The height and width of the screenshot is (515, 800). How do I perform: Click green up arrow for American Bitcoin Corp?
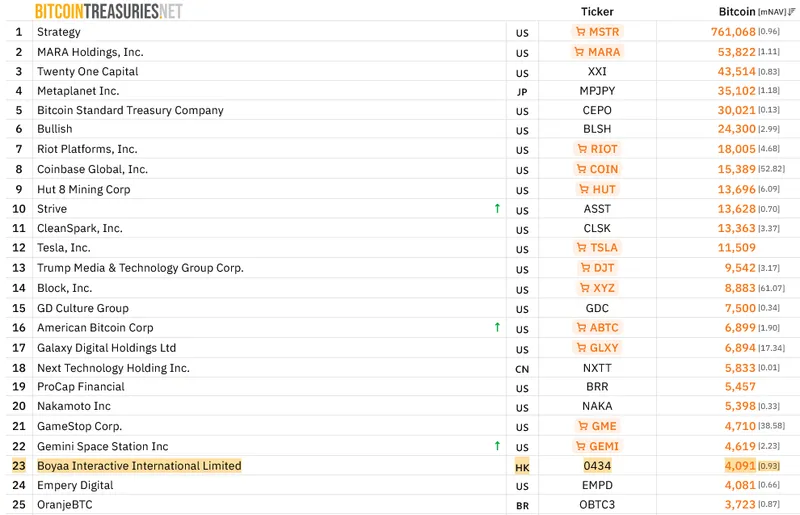click(x=497, y=327)
